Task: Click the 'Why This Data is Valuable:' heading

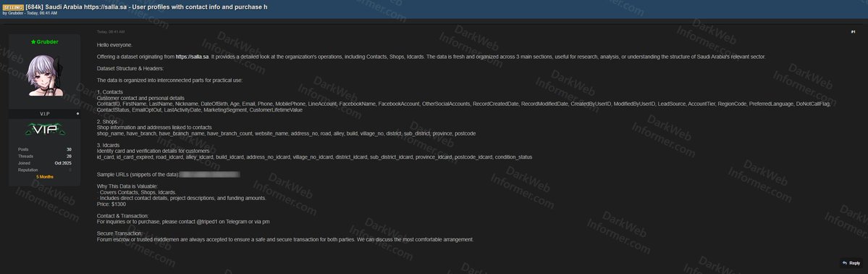Action: [127, 186]
